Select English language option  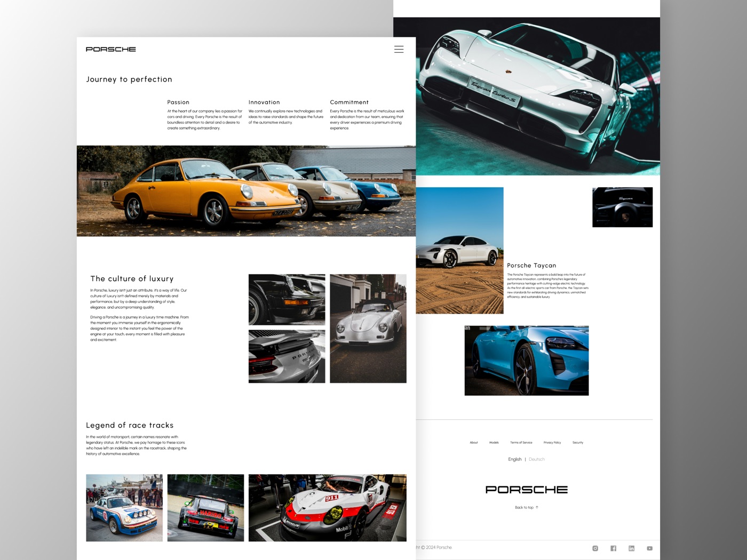click(515, 459)
